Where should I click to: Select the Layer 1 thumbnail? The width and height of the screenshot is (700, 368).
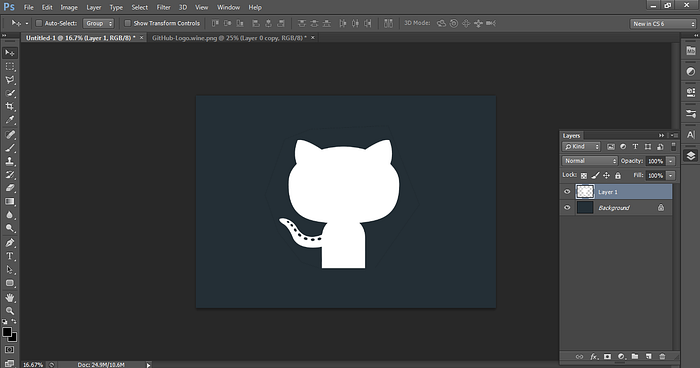(585, 192)
